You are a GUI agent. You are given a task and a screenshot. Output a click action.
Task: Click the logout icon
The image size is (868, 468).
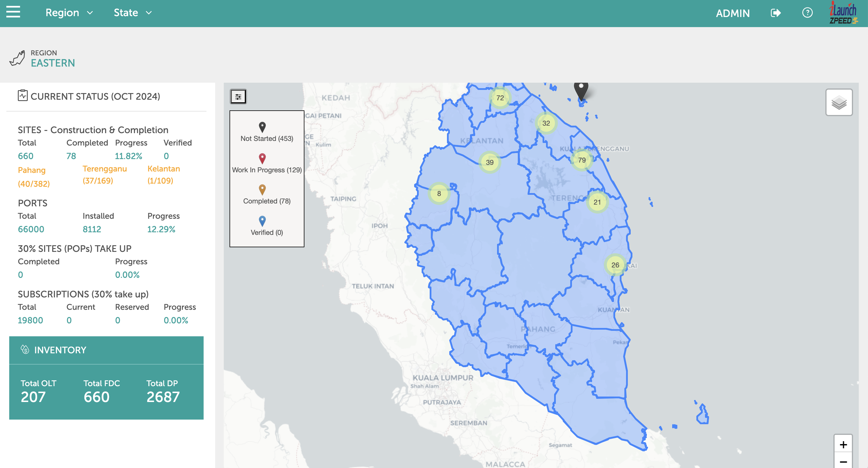775,13
